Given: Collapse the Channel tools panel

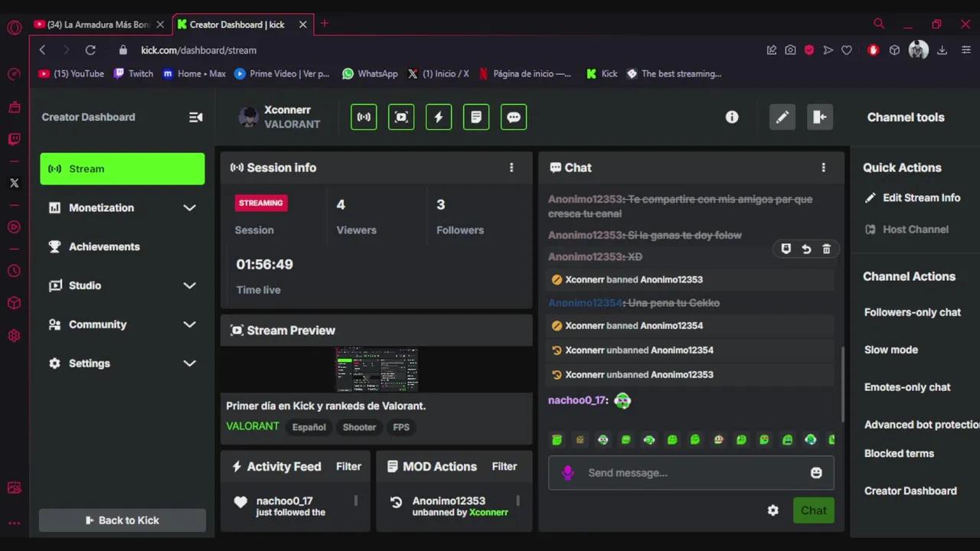Looking at the screenshot, I should pos(820,117).
